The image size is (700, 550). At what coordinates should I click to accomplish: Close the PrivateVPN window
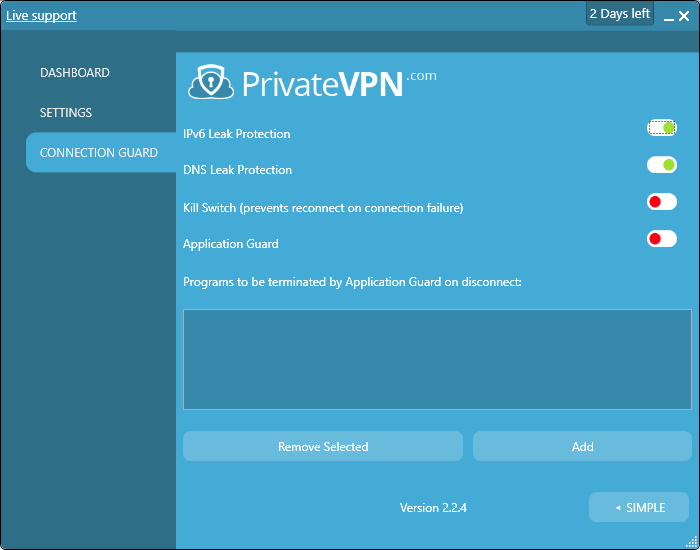684,17
